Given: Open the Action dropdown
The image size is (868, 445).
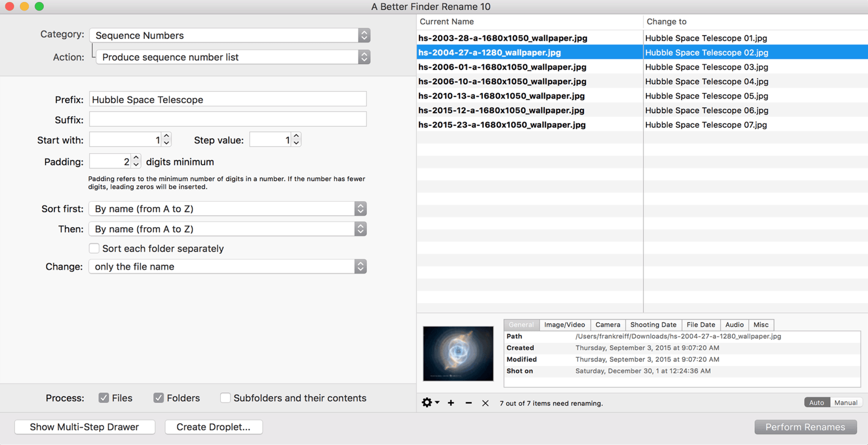Looking at the screenshot, I should tap(364, 57).
